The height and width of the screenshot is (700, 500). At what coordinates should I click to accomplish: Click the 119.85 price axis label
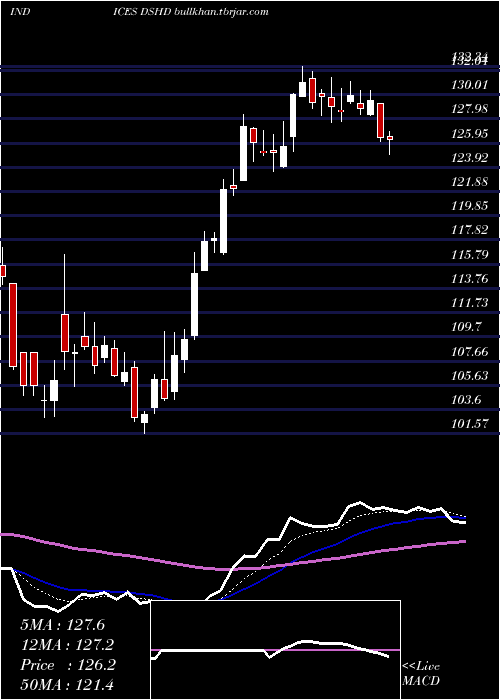click(469, 205)
